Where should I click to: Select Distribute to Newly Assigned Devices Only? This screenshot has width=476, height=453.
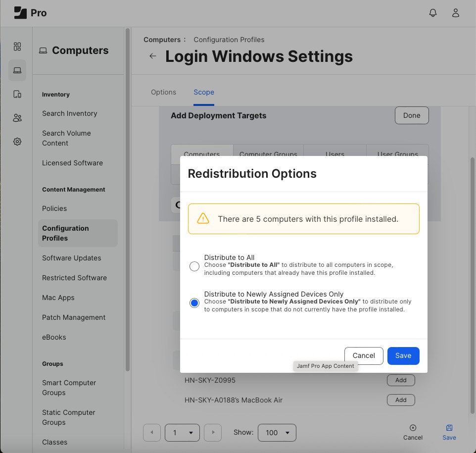point(194,303)
